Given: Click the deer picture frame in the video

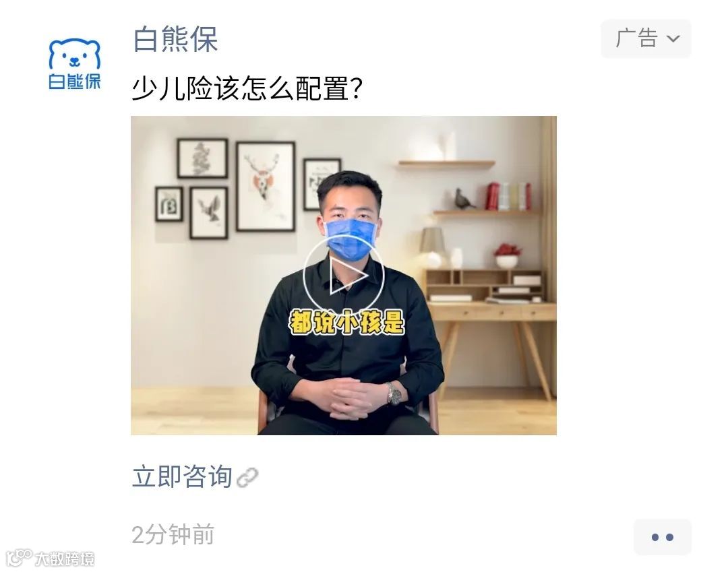Looking at the screenshot, I should (x=266, y=186).
